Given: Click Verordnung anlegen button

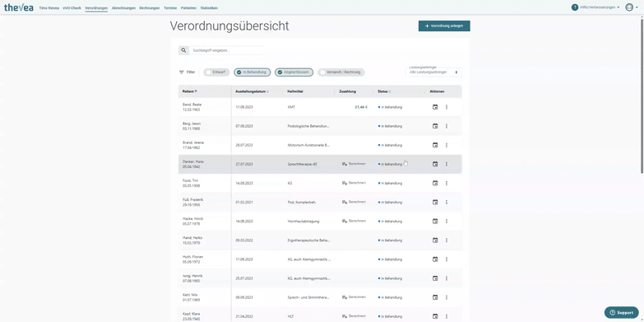Looking at the screenshot, I should [444, 26].
